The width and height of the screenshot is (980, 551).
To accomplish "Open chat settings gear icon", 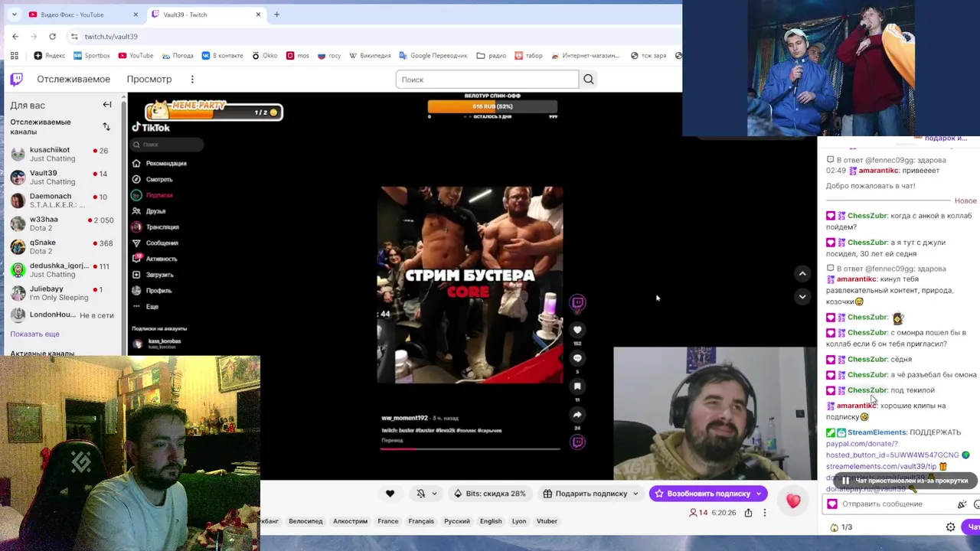I will (951, 527).
